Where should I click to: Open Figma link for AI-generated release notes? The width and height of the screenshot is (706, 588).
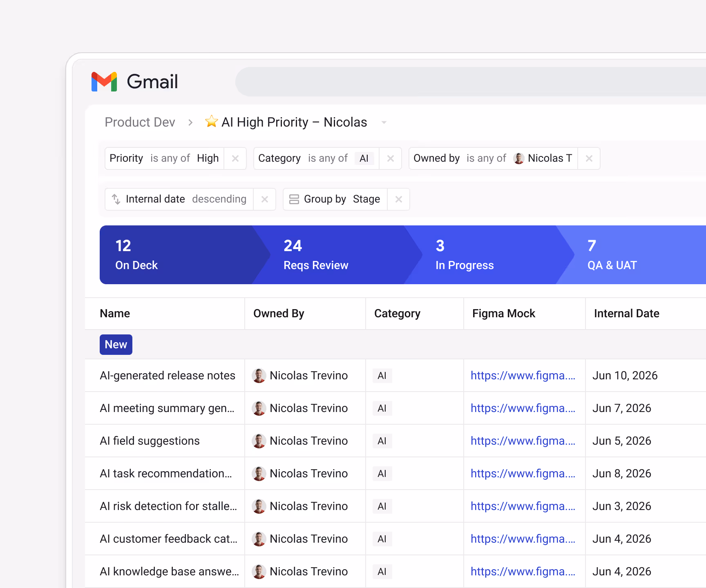(x=523, y=376)
